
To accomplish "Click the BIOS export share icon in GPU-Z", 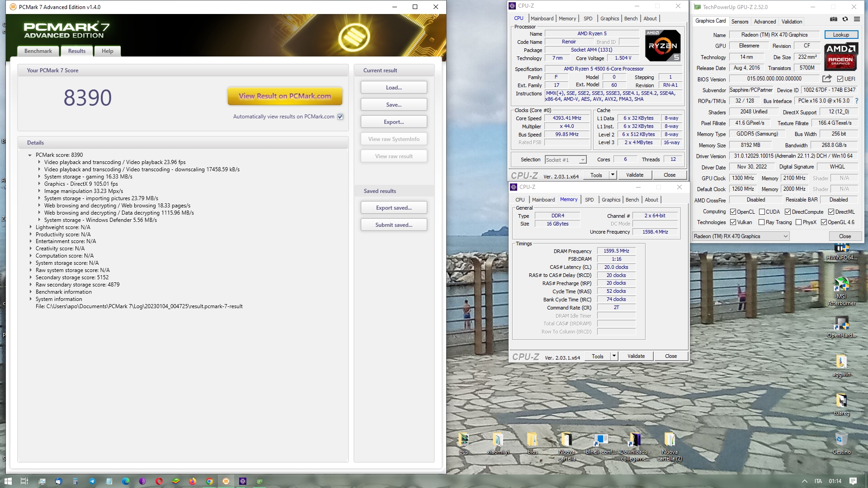I will [827, 79].
